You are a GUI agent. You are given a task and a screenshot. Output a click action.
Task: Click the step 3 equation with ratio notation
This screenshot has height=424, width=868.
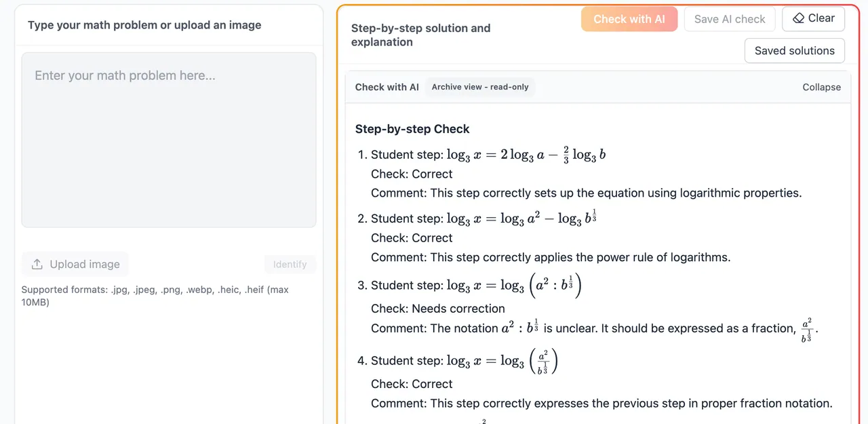click(514, 285)
